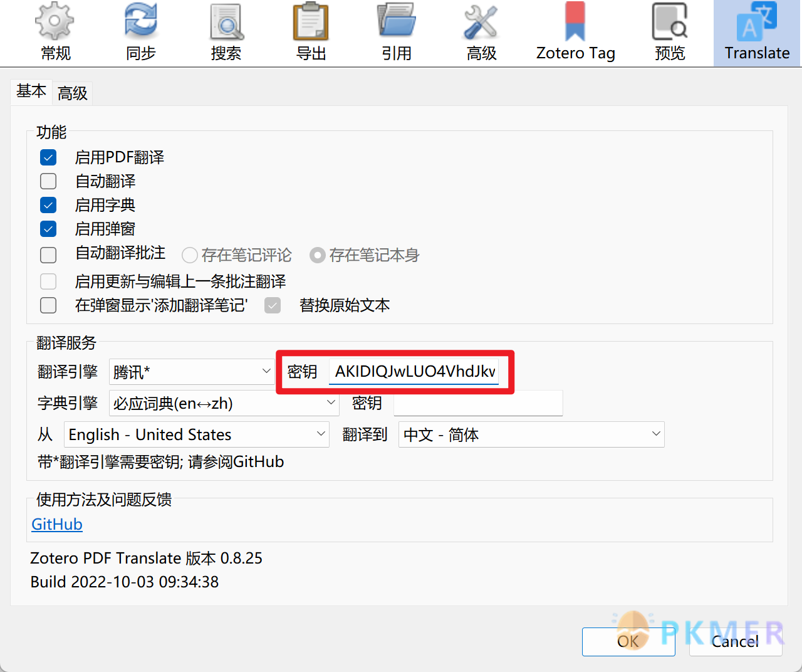802x672 pixels.
Task: Uncheck 启用PDF翻译 checkbox
Action: pyautogui.click(x=48, y=157)
